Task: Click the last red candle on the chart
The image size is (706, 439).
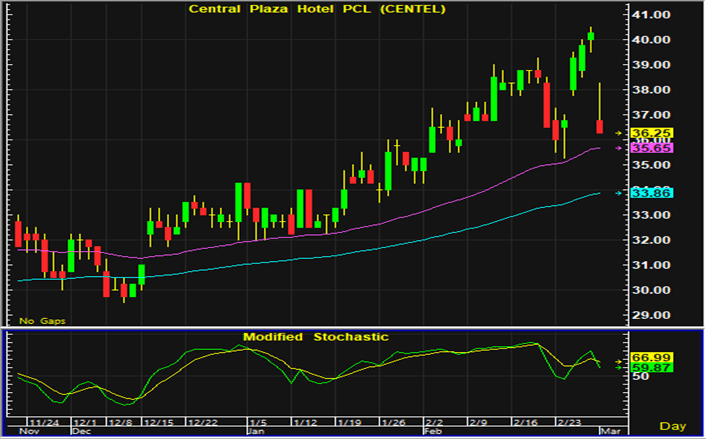Action: 600,126
